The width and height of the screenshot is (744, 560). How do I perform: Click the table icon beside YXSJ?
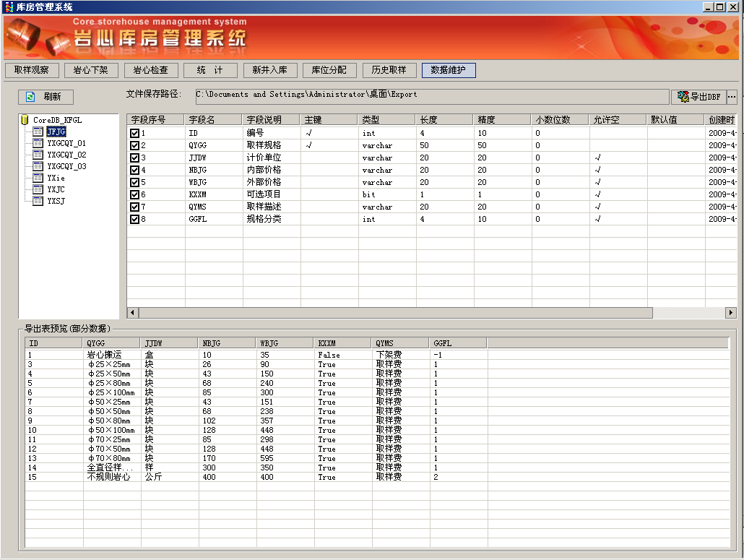coord(38,201)
